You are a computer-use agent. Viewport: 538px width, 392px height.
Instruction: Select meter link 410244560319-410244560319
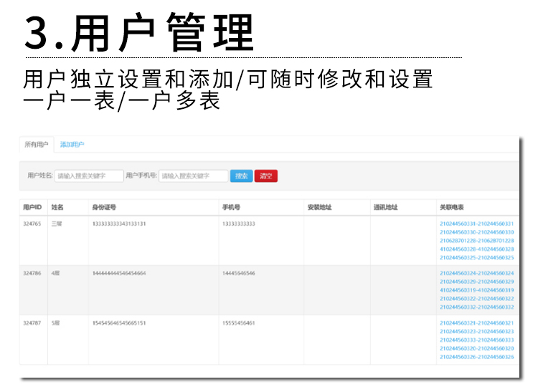coord(476,290)
